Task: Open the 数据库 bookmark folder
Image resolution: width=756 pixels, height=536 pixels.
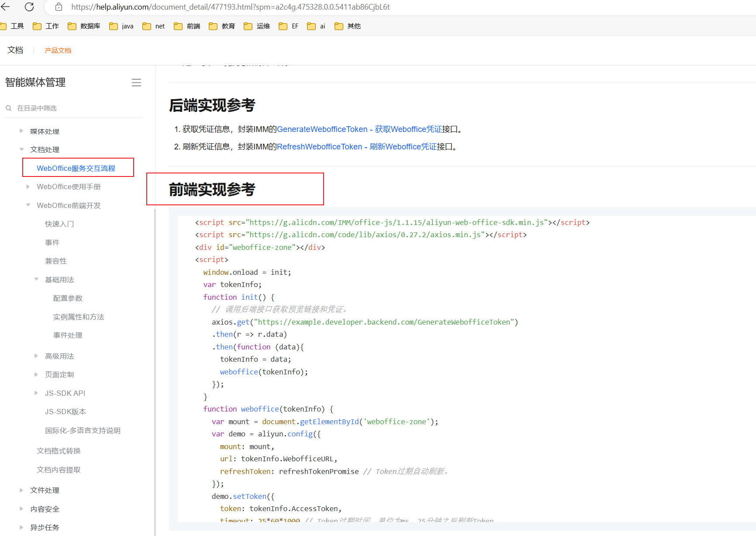Action: coord(84,26)
